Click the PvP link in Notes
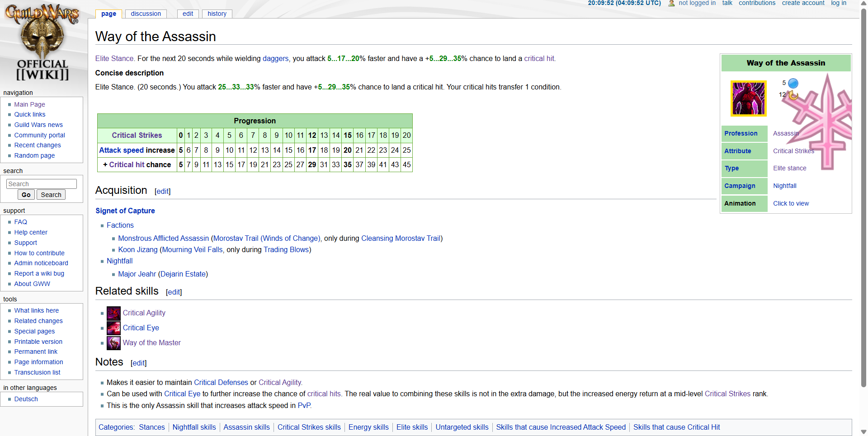 tap(304, 406)
